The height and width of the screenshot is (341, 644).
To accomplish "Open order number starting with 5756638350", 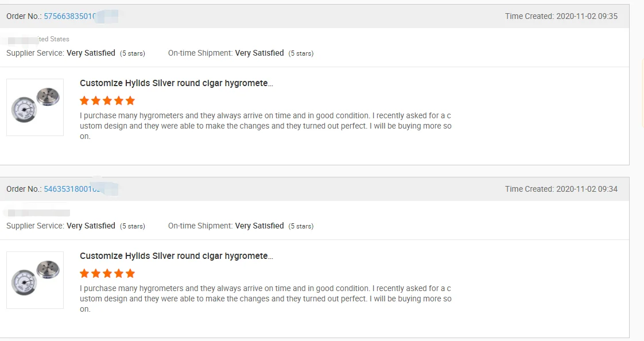I will coord(69,16).
